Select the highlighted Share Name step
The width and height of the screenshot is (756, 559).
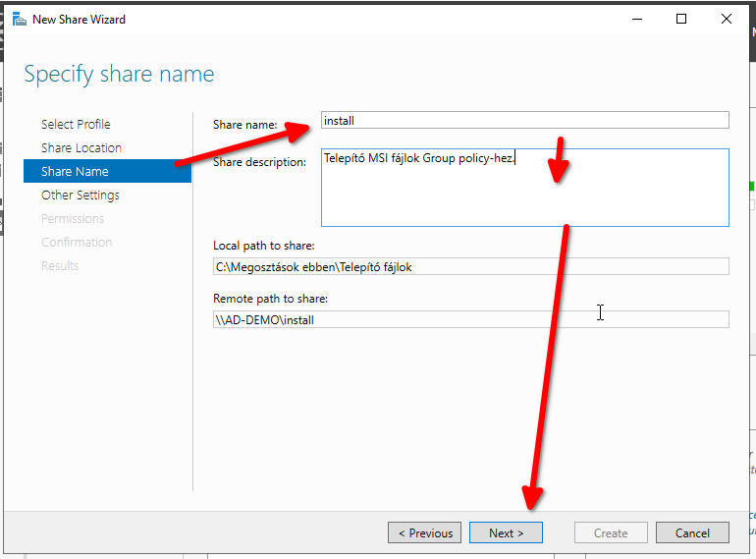tap(75, 171)
